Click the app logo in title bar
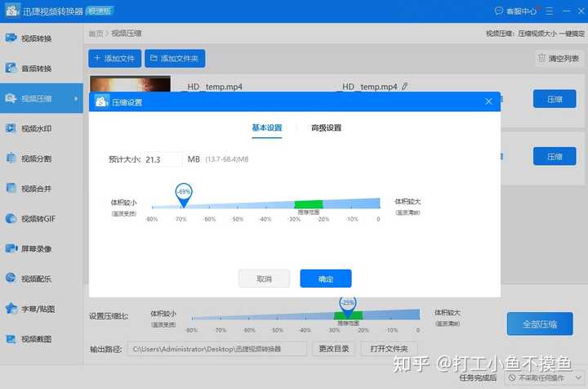This screenshot has width=588, height=389. pos(12,11)
